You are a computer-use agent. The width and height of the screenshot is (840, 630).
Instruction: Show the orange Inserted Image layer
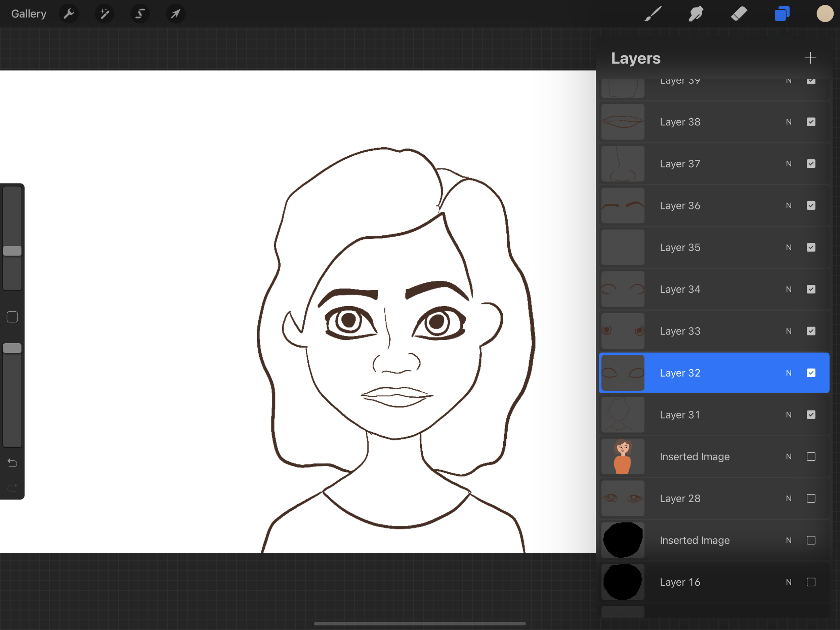coord(811,456)
